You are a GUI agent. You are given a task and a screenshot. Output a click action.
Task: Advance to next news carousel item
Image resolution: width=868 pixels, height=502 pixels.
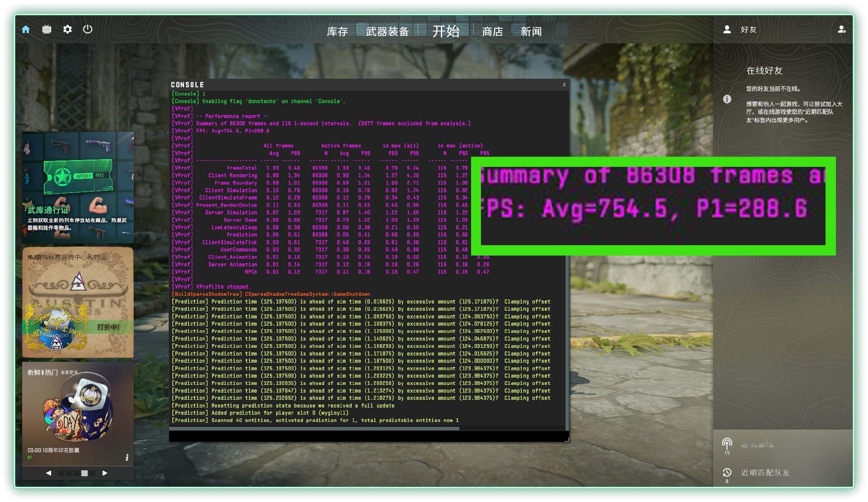point(105,473)
